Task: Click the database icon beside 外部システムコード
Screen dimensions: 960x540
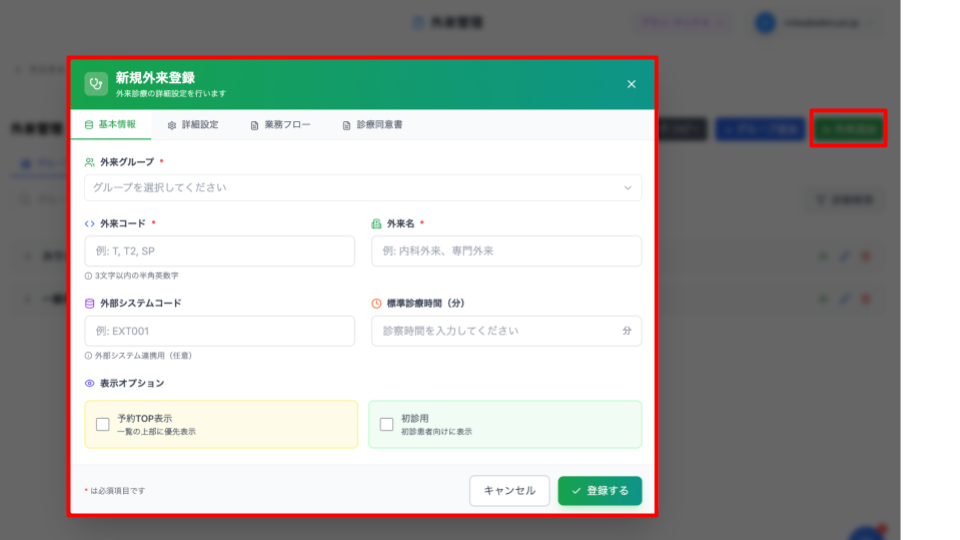Action: [x=90, y=304]
